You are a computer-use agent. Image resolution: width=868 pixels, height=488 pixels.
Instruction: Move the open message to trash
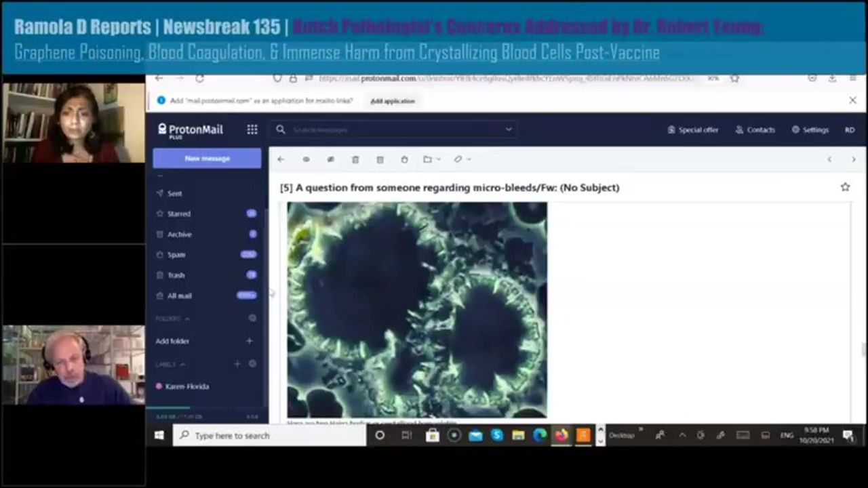point(355,159)
